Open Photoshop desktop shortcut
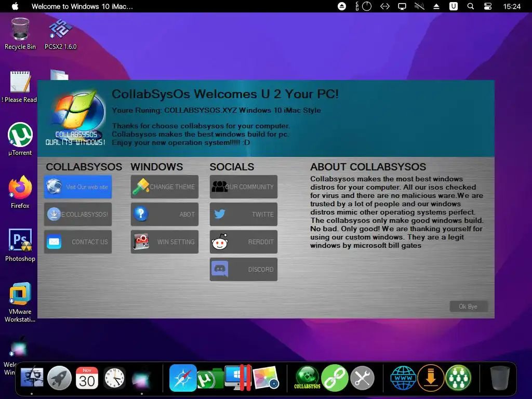The image size is (532, 399). tap(20, 245)
